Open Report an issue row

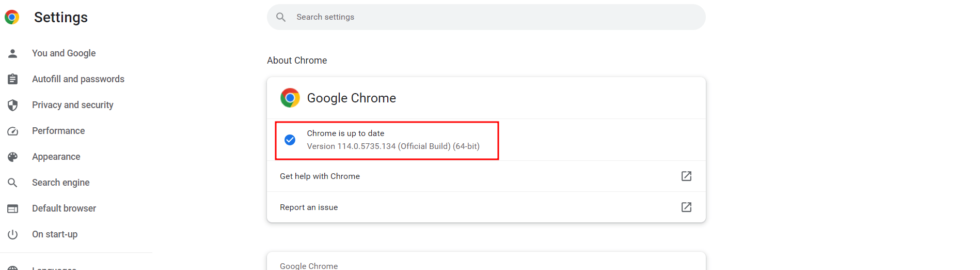[x=486, y=207]
